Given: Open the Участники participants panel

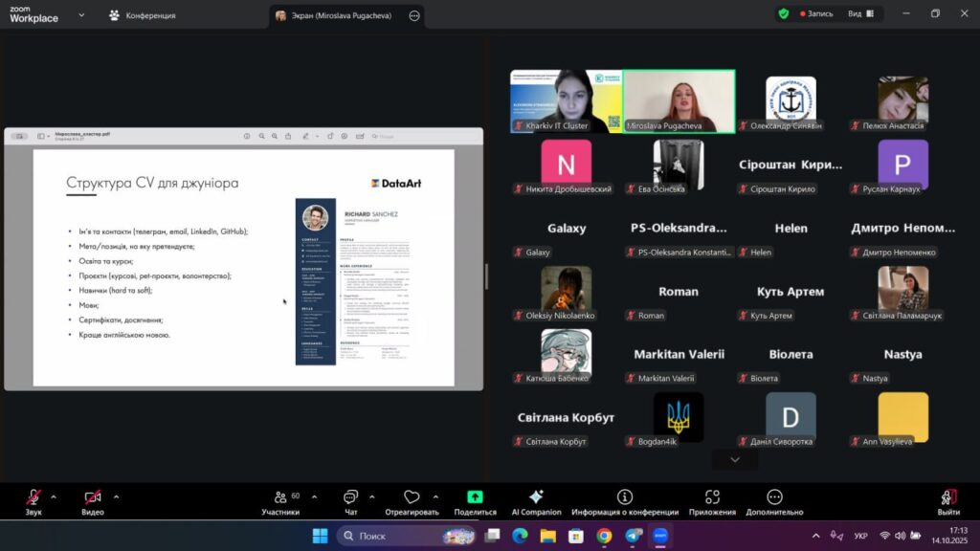Looking at the screenshot, I should [280, 497].
